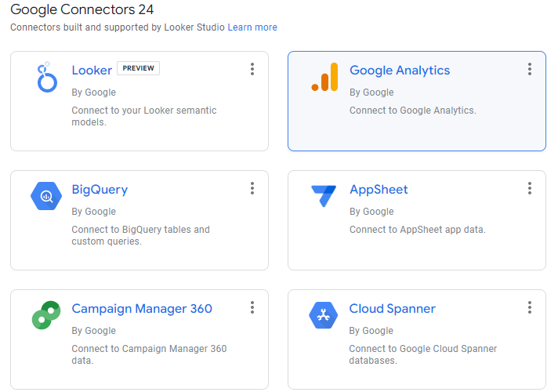
Task: Click 'Connect to Google Analytics.' description
Action: tap(413, 111)
